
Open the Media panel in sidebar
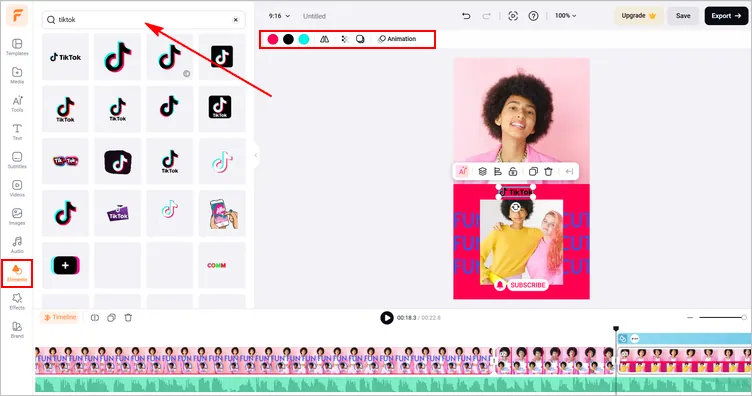[17, 75]
